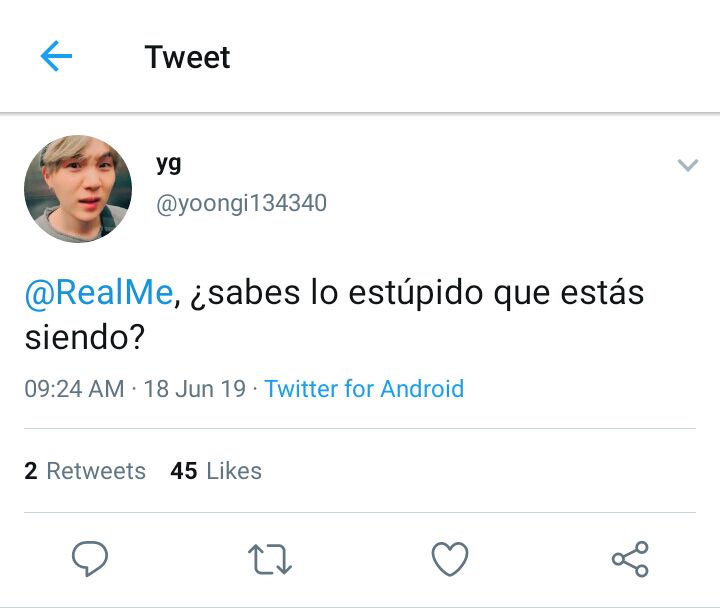Tap the 09:24 AM timestamp
Screen dimensions: 720x612
(74, 389)
